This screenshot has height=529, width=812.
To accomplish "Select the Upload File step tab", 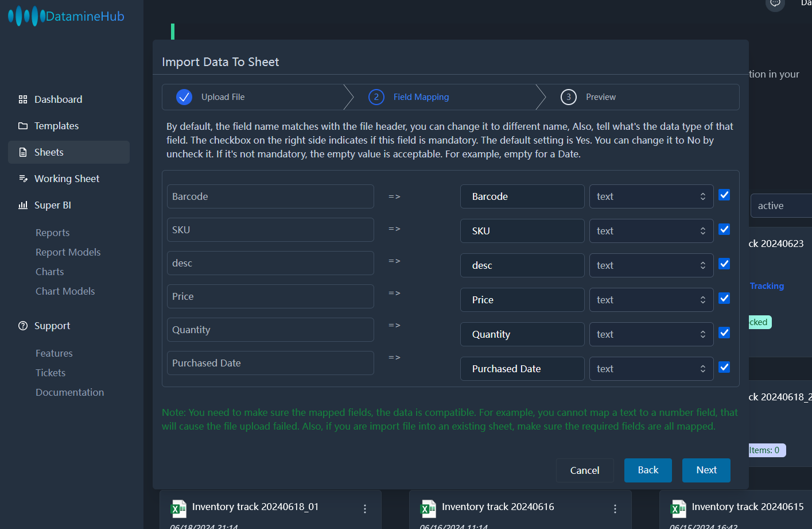I will pos(257,97).
